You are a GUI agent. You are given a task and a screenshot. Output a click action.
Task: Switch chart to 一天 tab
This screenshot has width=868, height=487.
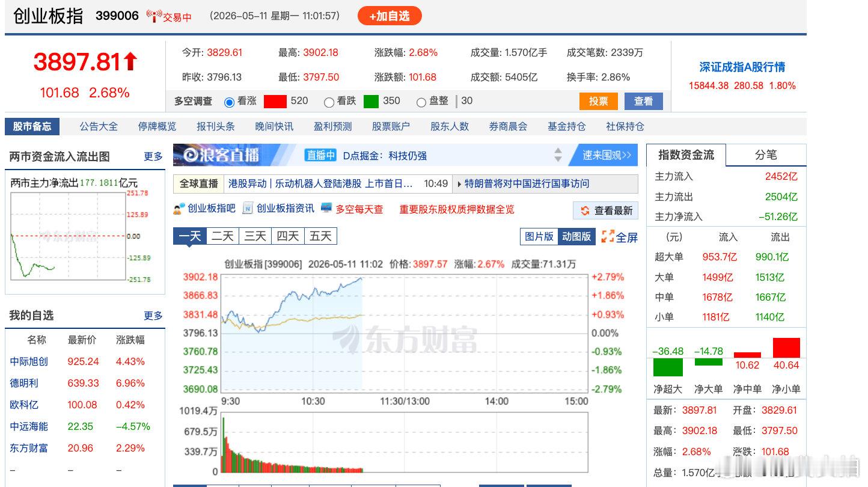click(190, 236)
